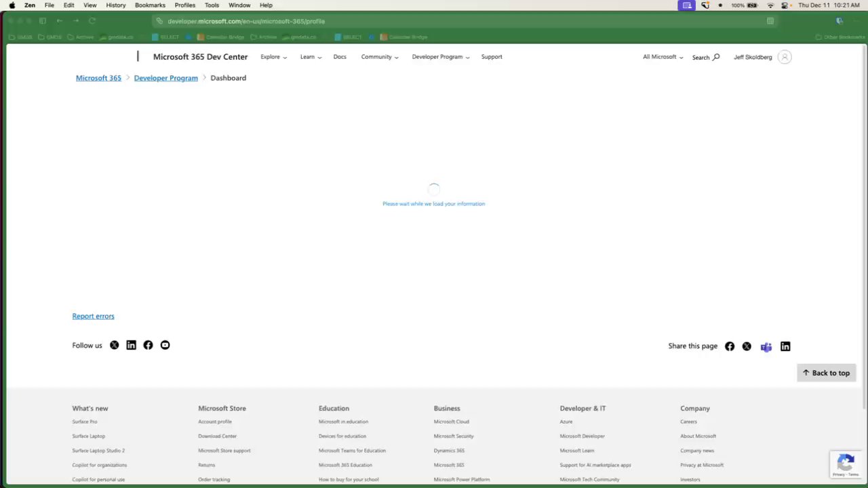Click the Wi-Fi status icon
868x488 pixels.
click(x=770, y=5)
